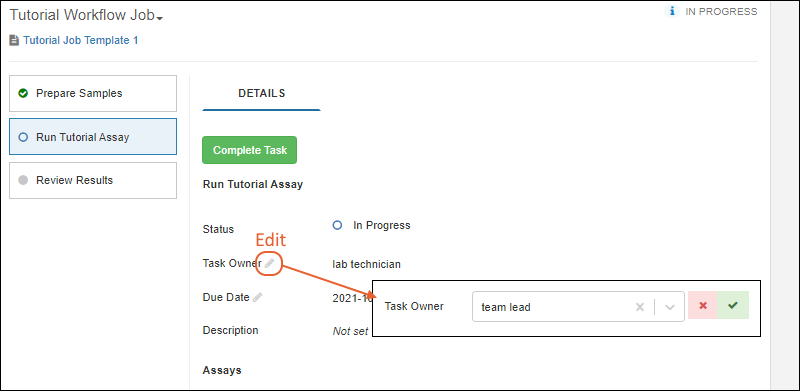Viewport: 800px width, 391px height.
Task: Confirm the task owner with the green checkmark
Action: pyautogui.click(x=733, y=305)
